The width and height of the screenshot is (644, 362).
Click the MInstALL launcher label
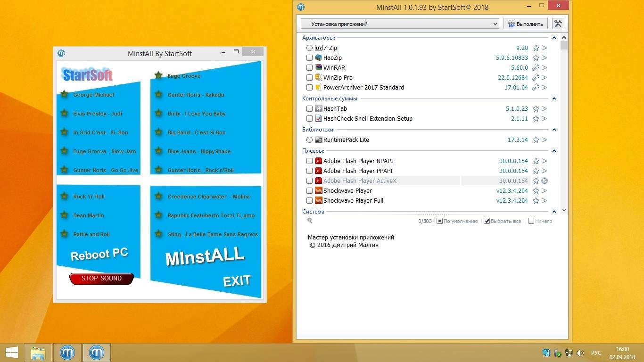(x=205, y=256)
